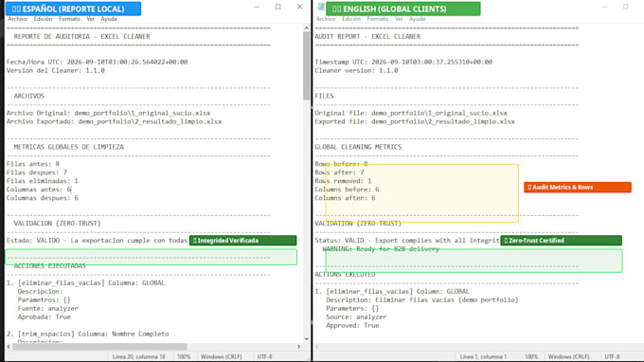Screen dimensions: 644x362
Task: Open Edición menu in the Spanish report window
Action: coord(44,19)
